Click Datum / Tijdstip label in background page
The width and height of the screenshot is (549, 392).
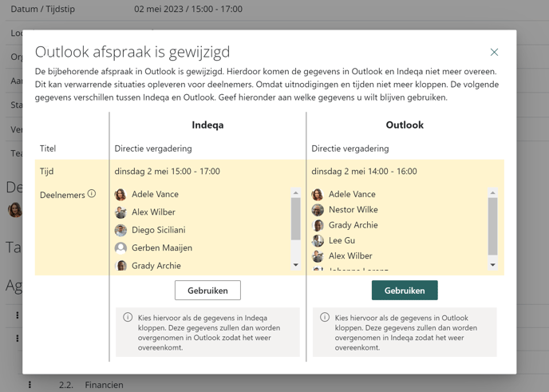pyautogui.click(x=43, y=9)
